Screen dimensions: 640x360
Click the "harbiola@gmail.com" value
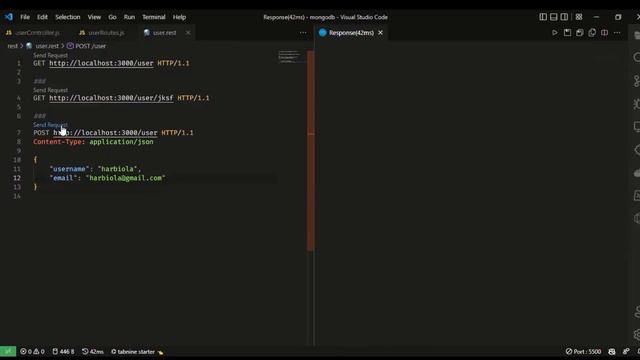click(x=125, y=178)
